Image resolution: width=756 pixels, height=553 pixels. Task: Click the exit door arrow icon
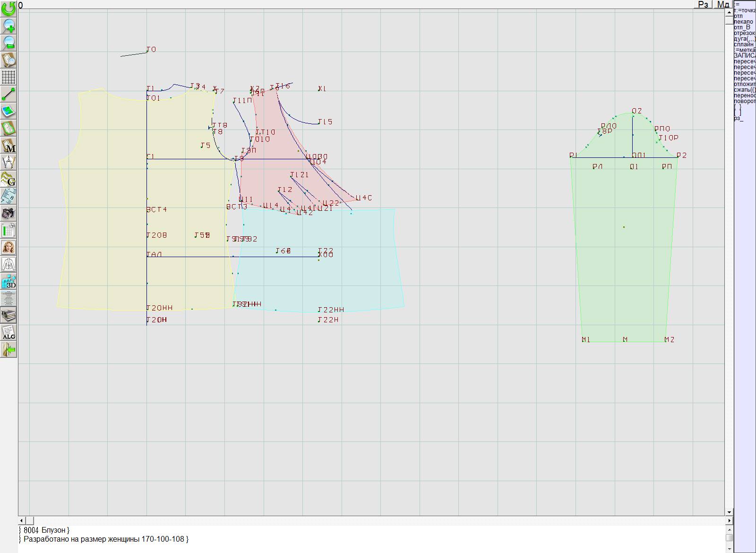[x=9, y=350]
